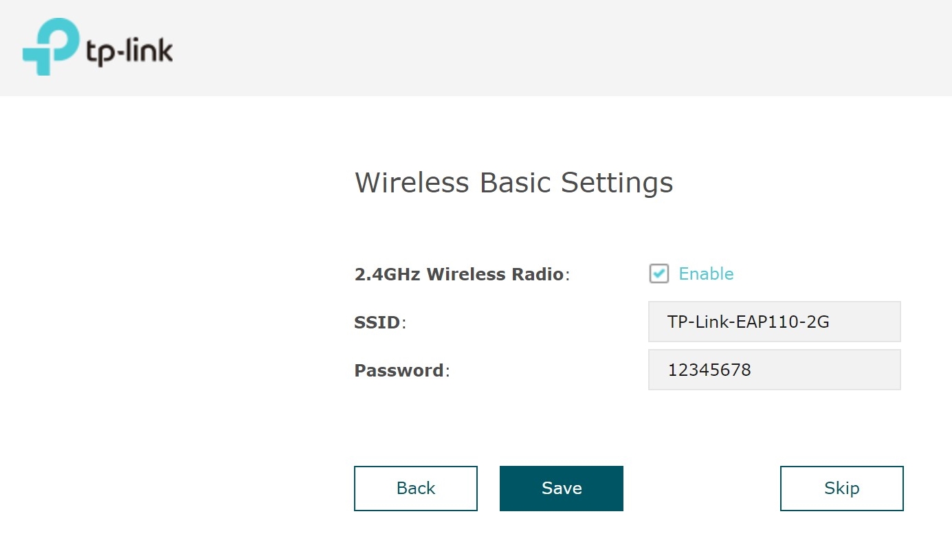The height and width of the screenshot is (560, 952).
Task: Uncheck the 2.4GHz Wireless Radio checkbox
Action: [x=658, y=273]
